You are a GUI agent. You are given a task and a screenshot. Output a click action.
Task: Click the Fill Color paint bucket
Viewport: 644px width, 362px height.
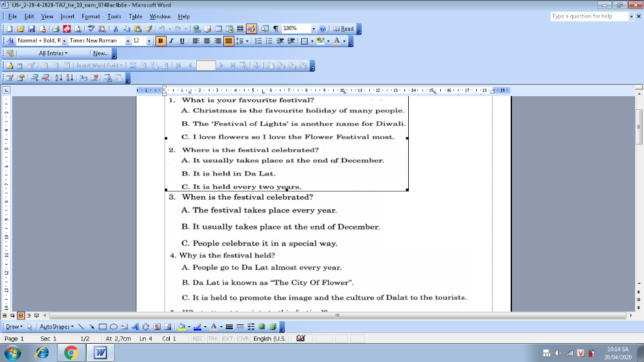coord(181,327)
